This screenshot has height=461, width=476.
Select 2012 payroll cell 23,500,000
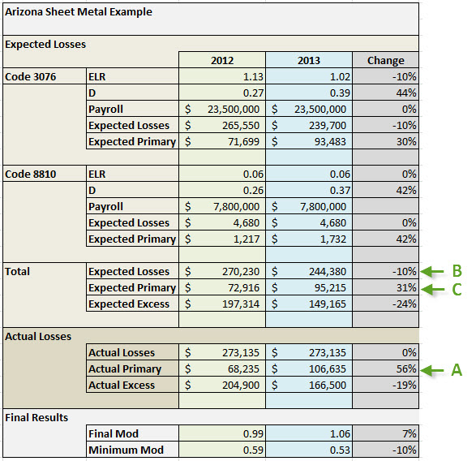(x=222, y=109)
